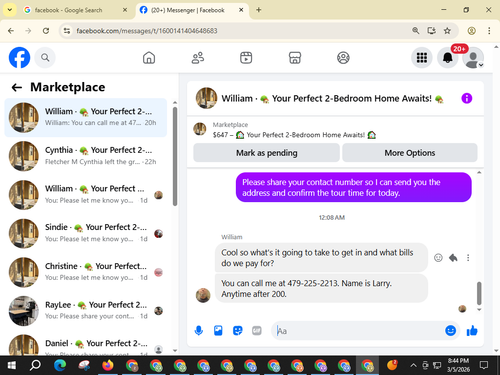Choose a GIF icon in composer
The height and width of the screenshot is (375, 500).
tap(257, 331)
